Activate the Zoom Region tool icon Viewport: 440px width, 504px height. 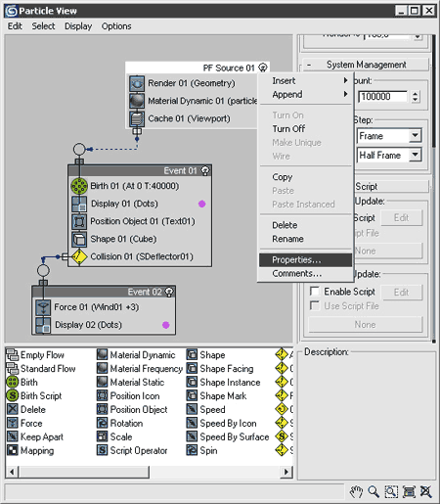(391, 491)
